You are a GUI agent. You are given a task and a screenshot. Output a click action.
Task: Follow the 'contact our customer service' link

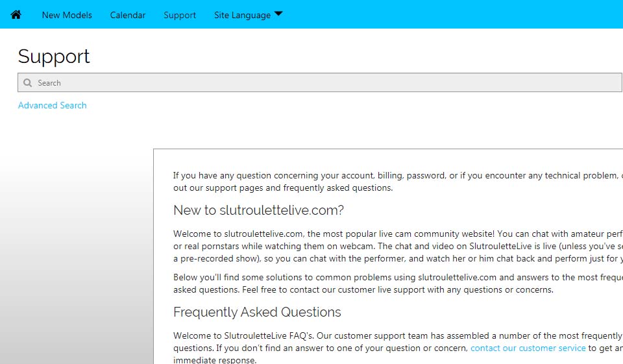(x=528, y=348)
